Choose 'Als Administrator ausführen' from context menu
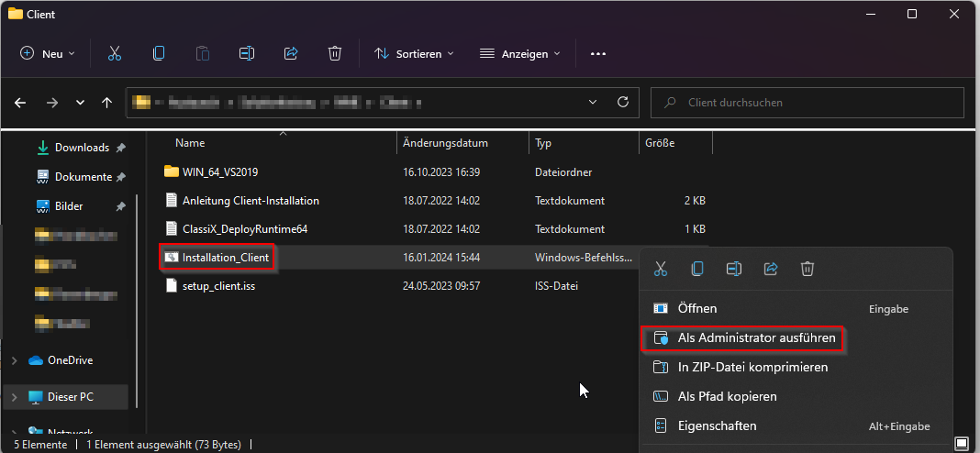 (x=756, y=338)
